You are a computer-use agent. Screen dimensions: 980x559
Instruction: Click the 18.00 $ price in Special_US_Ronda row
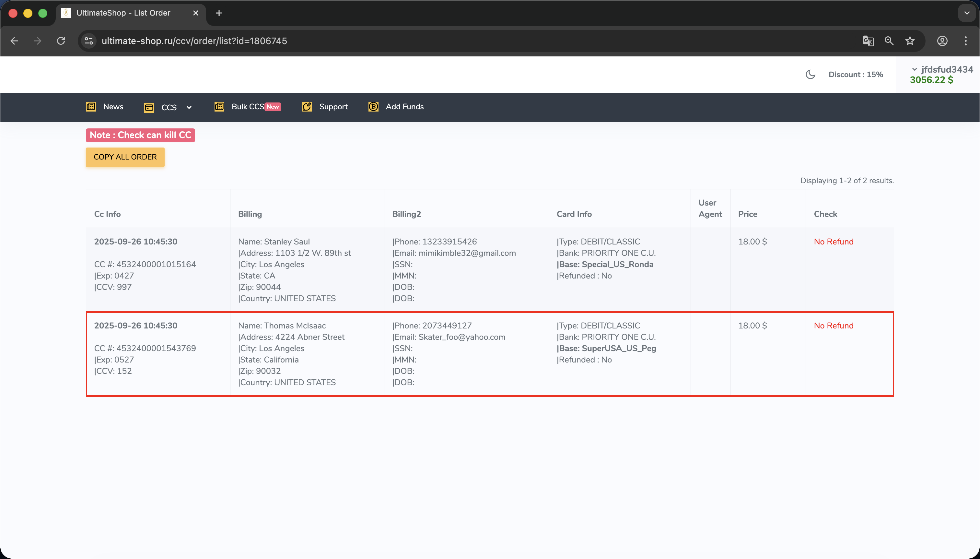coord(752,242)
